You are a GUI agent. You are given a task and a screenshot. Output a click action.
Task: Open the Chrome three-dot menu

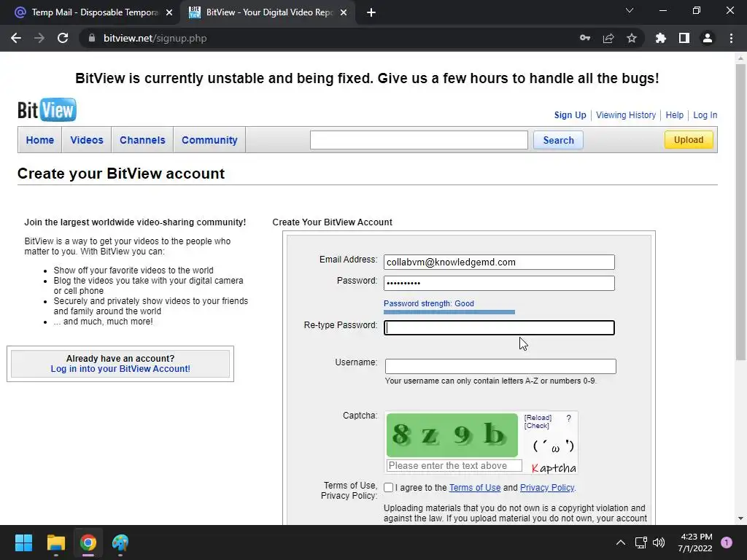point(731,38)
